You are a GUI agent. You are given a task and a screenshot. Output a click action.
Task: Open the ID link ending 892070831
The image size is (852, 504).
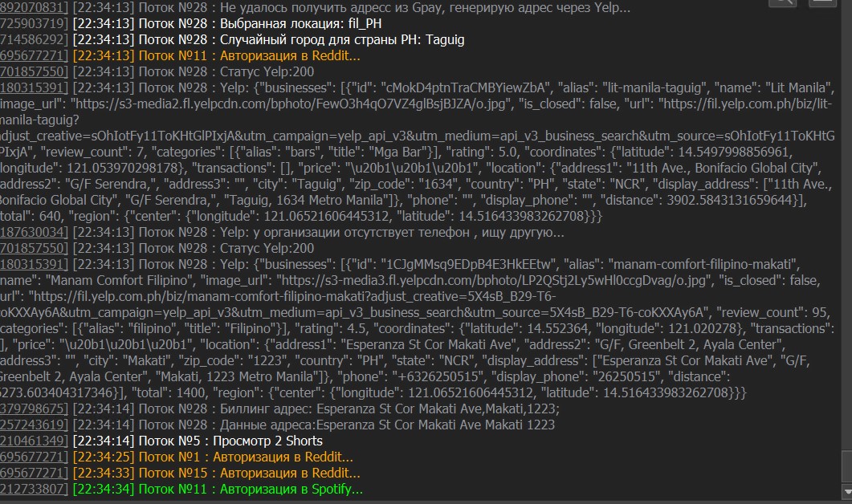(x=34, y=8)
